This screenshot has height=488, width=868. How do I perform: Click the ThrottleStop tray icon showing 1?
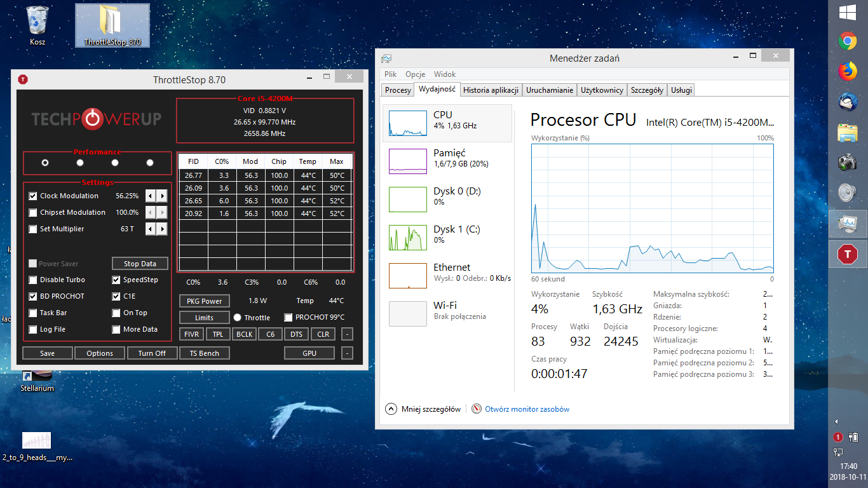(838, 437)
